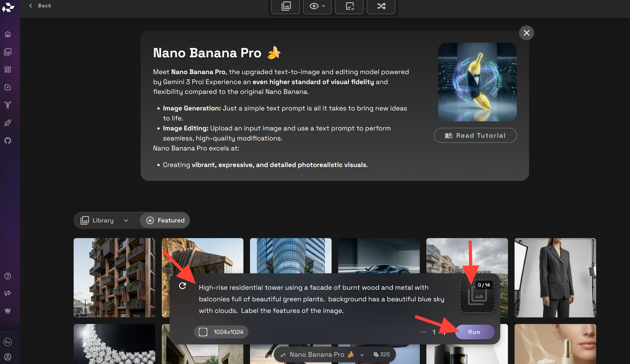630x364 pixels.
Task: Open the dropdown arrow beside the eye icon
Action: coord(323,6)
